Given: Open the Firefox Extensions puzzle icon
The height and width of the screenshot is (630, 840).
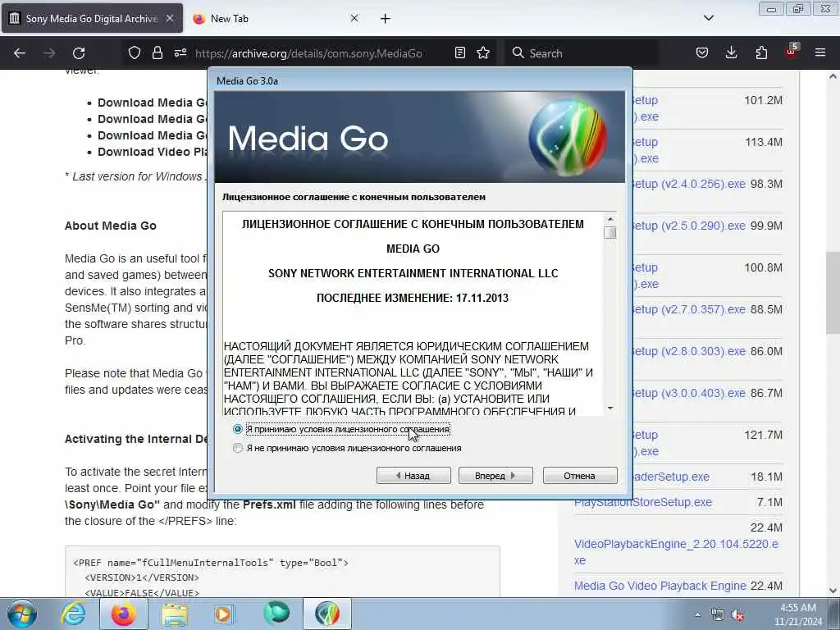Looking at the screenshot, I should [761, 53].
